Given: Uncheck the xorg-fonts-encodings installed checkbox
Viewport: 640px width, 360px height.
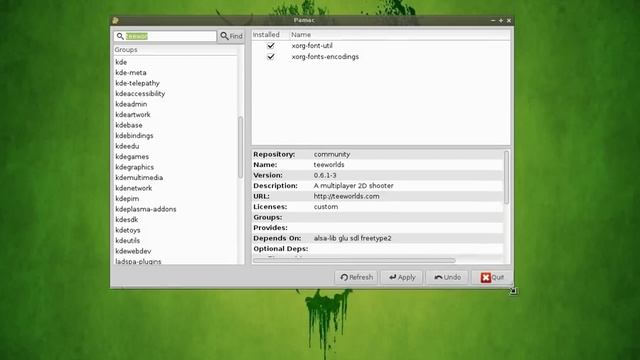Looking at the screenshot, I should coord(271,57).
